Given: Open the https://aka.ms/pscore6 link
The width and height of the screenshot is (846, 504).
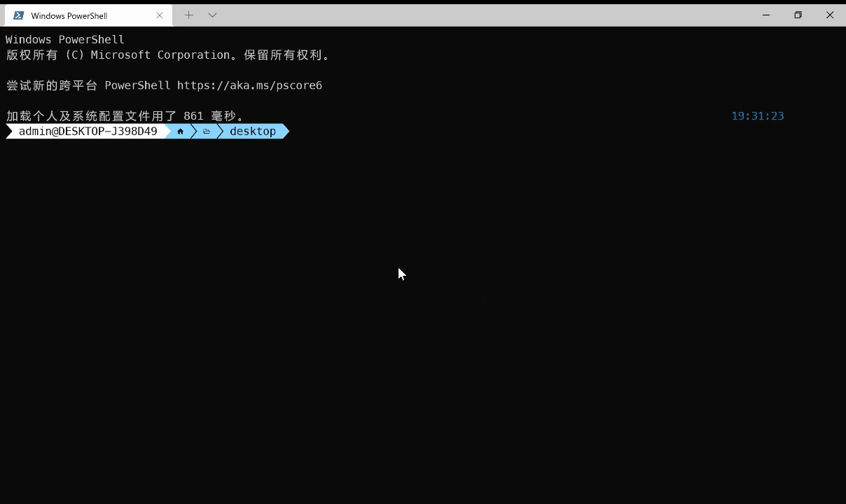Looking at the screenshot, I should [x=249, y=85].
